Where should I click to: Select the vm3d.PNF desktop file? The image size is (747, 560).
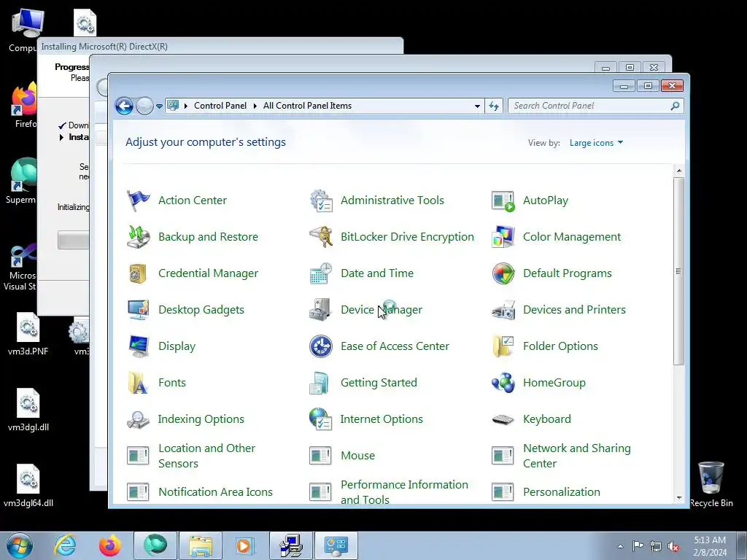click(x=28, y=334)
